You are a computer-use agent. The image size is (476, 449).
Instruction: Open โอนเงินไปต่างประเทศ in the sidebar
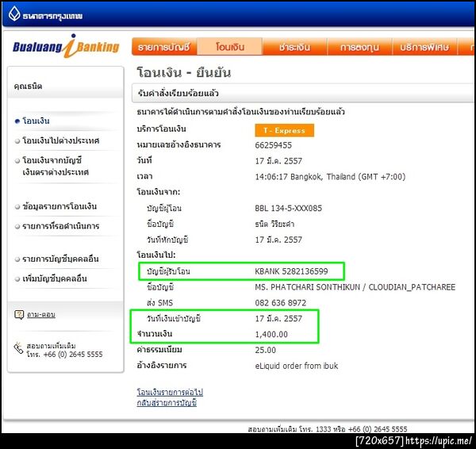(61, 140)
